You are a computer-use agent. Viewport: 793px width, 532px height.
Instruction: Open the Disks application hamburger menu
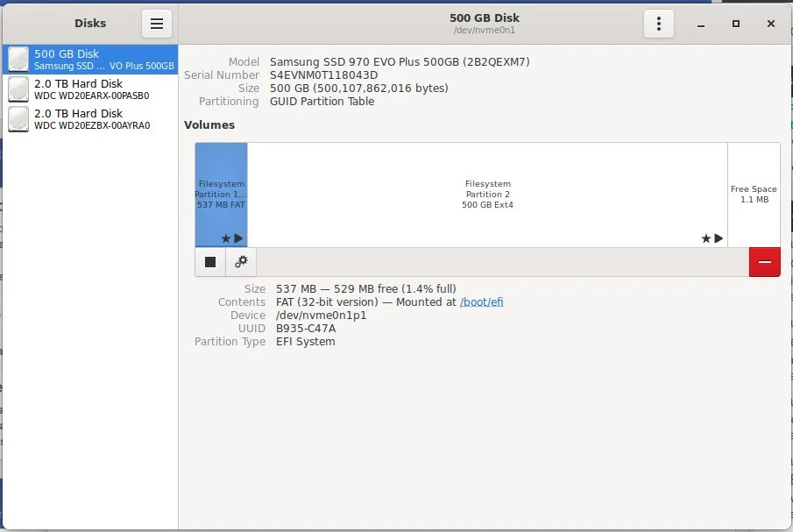(x=157, y=24)
